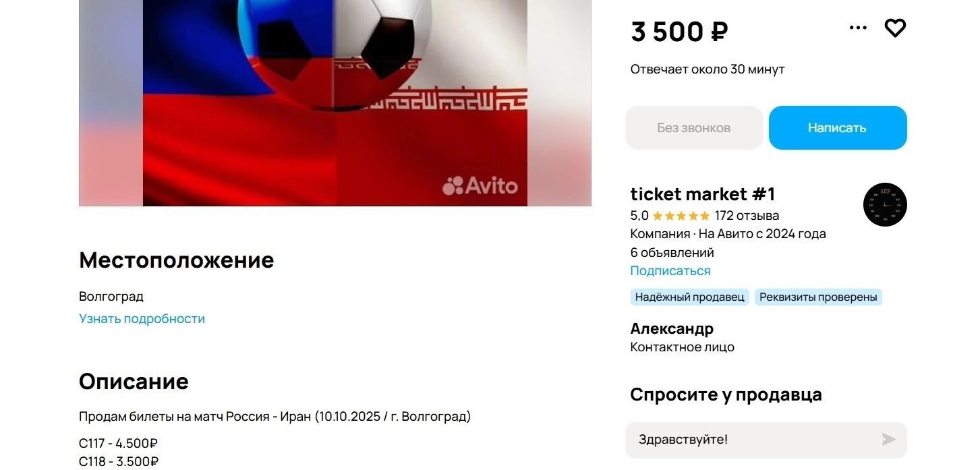Image resolution: width=980 pixels, height=470 pixels.
Task: Click the "3 500 ₽" price
Action: tap(679, 32)
